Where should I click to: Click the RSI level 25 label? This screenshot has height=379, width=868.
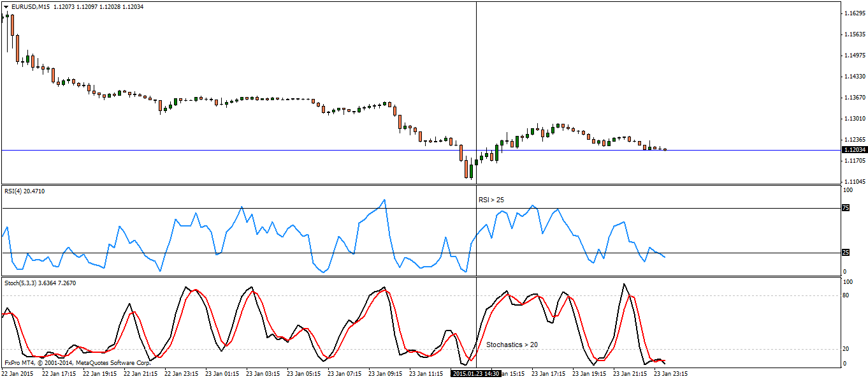point(846,253)
